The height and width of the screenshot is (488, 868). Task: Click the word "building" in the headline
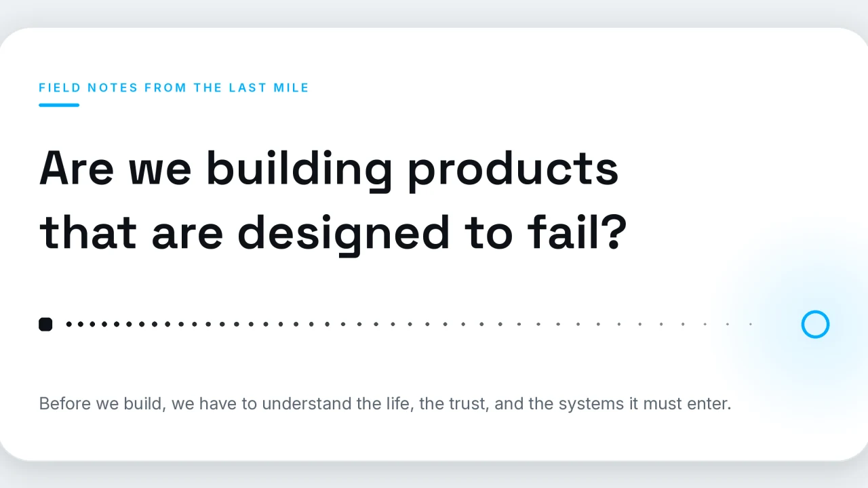click(299, 169)
